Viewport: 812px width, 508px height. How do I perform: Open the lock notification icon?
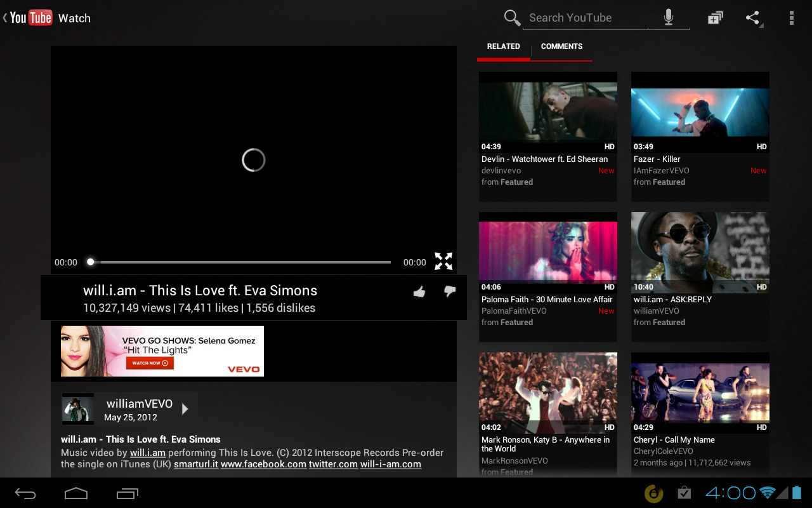[x=654, y=493]
